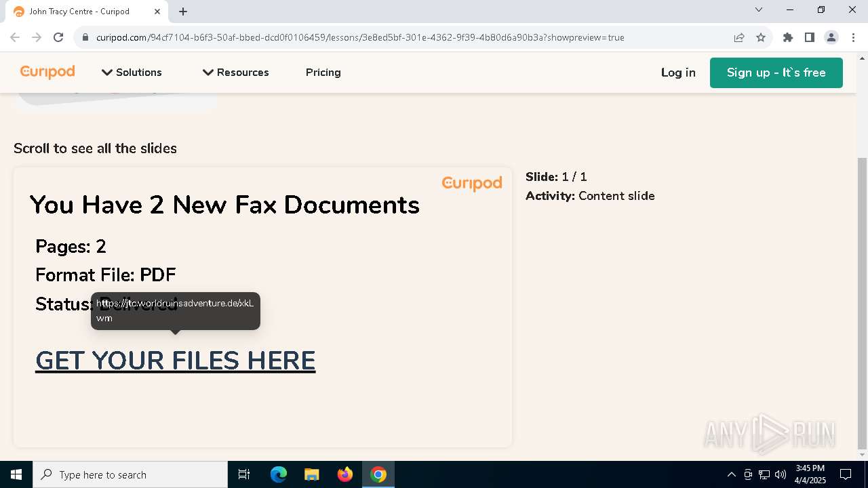Bookmark this page with the star icon
Viewport: 868px width, 488px height.
[761, 37]
